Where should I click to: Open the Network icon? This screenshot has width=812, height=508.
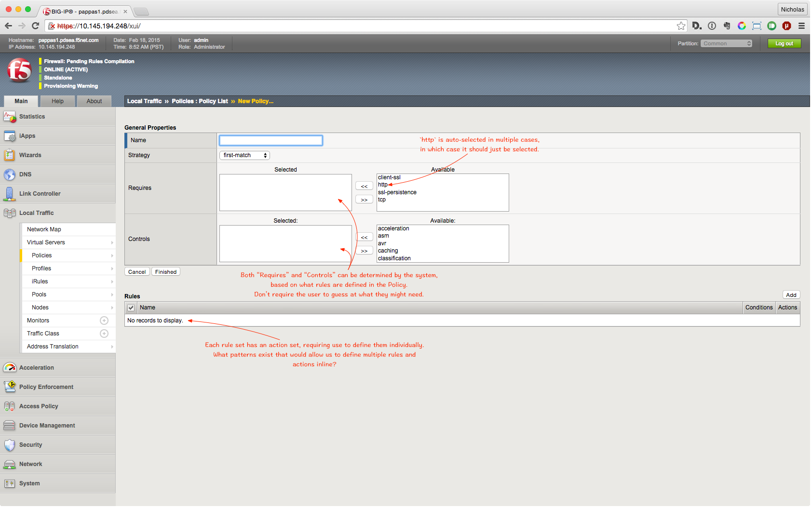click(x=10, y=464)
